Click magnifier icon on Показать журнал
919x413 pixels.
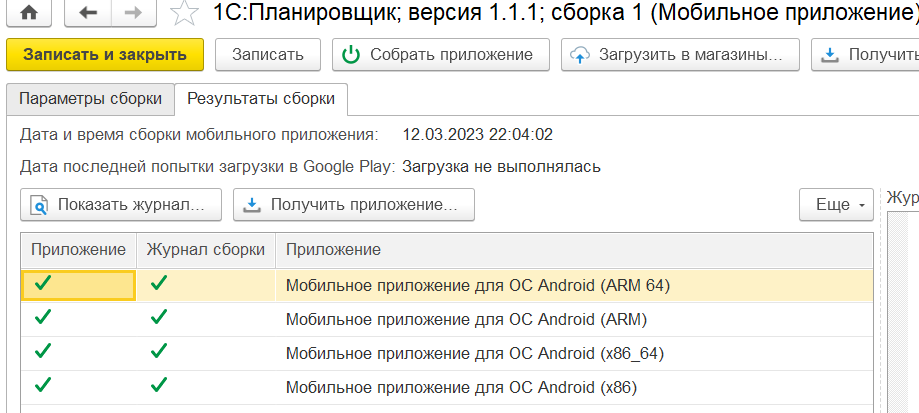39,205
